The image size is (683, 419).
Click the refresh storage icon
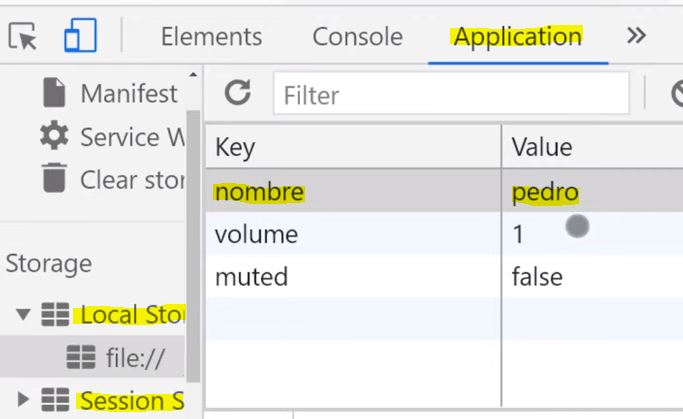[x=237, y=94]
